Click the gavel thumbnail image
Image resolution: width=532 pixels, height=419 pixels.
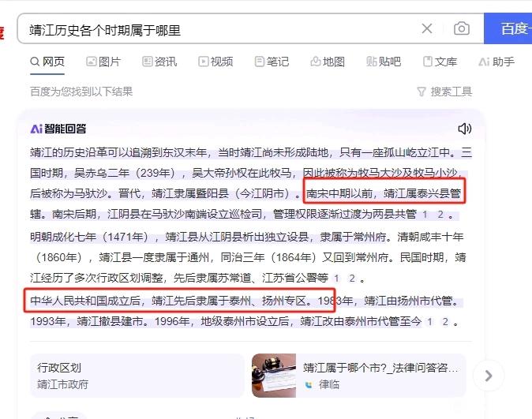click(274, 376)
